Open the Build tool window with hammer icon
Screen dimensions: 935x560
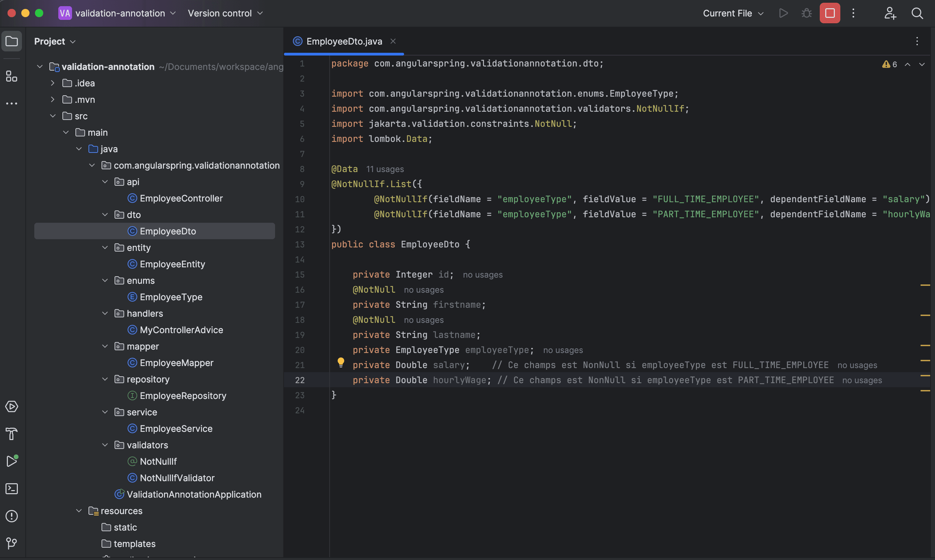[x=11, y=434]
